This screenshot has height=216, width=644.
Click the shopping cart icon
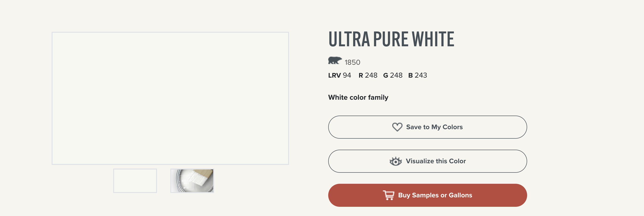[389, 195]
